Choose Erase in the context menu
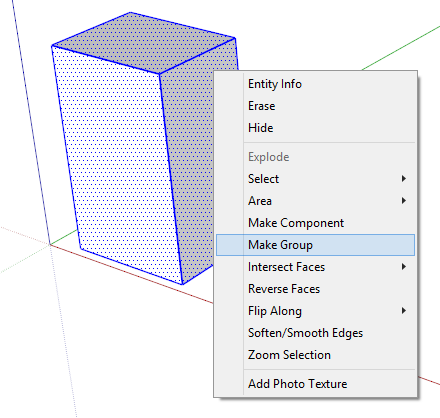The height and width of the screenshot is (418, 440). coord(315,106)
